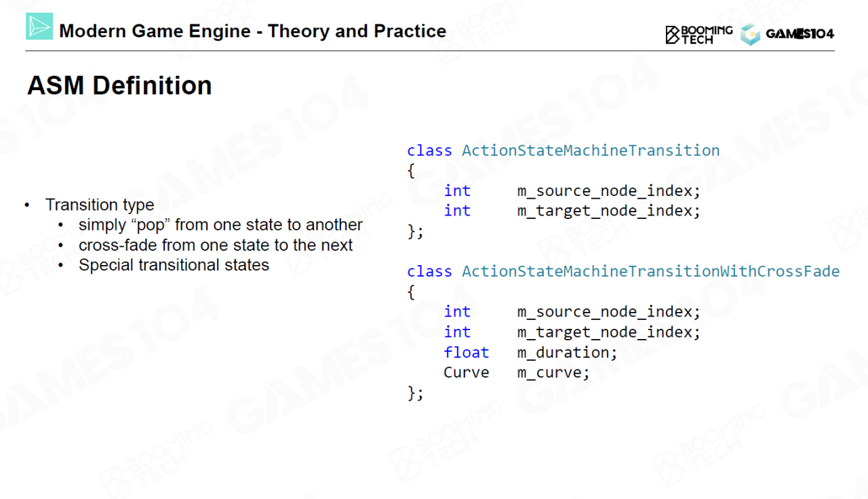The image size is (868, 499).
Task: Select the "ASM Definition" slide title
Action: pos(119,86)
